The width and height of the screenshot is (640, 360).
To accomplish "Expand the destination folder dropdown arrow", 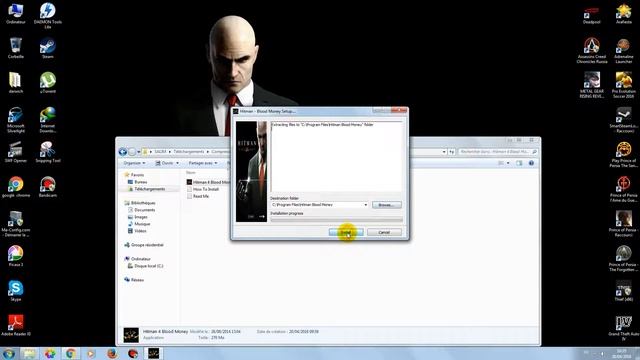I will point(365,205).
